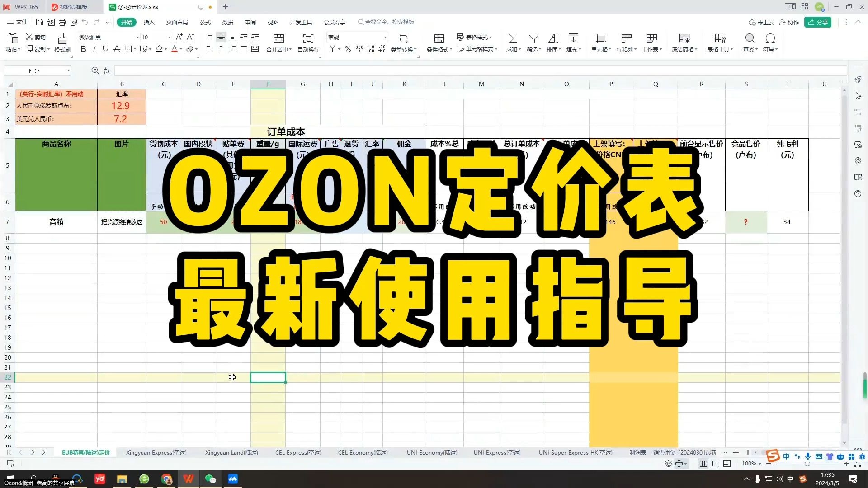Viewport: 868px width, 488px height.
Task: Switch to the 公式 ribbon tab
Action: [205, 22]
